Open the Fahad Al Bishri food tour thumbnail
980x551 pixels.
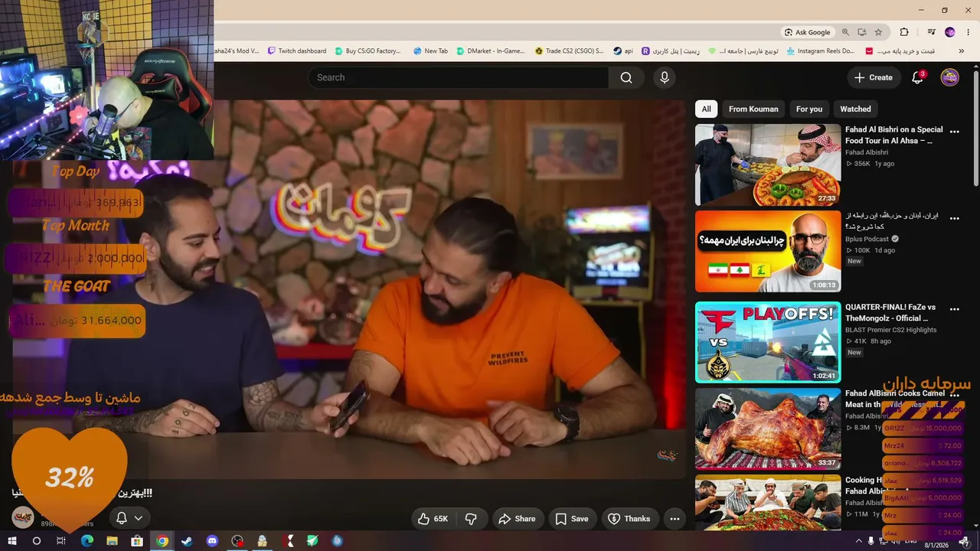click(768, 165)
